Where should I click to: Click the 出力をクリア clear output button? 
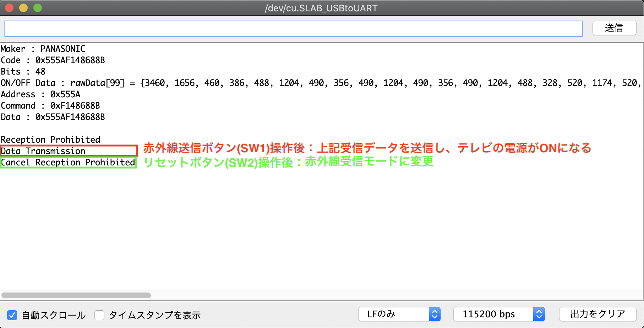(x=597, y=314)
